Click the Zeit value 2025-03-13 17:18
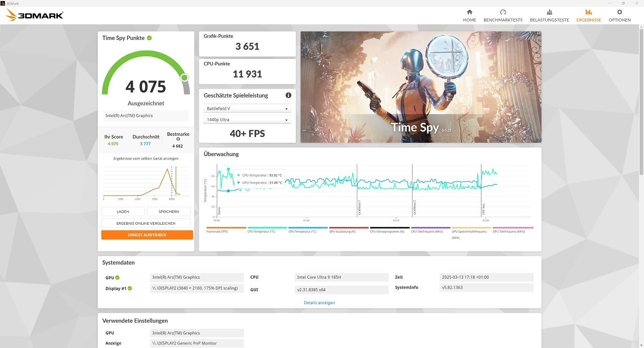The height and width of the screenshot is (348, 644). (x=486, y=277)
